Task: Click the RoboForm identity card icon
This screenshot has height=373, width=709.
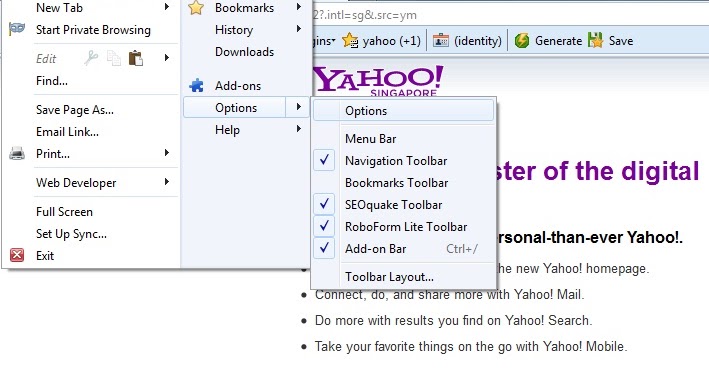Action: 441,41
